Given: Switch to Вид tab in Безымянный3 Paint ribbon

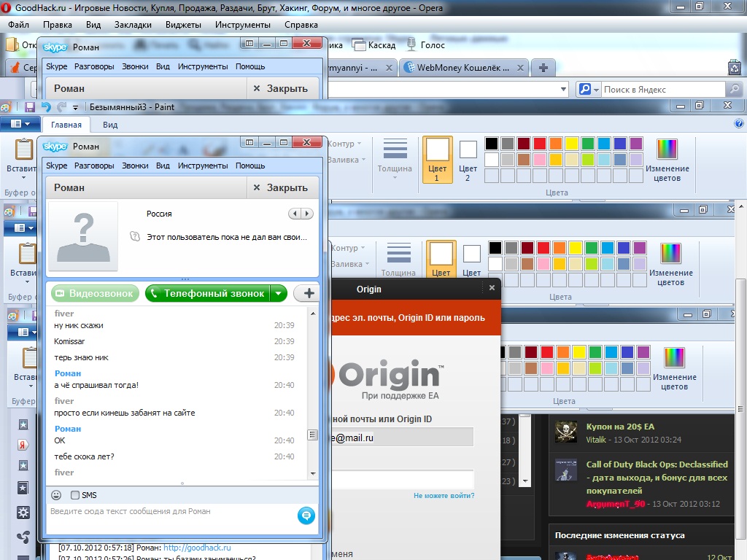Looking at the screenshot, I should pyautogui.click(x=110, y=125).
